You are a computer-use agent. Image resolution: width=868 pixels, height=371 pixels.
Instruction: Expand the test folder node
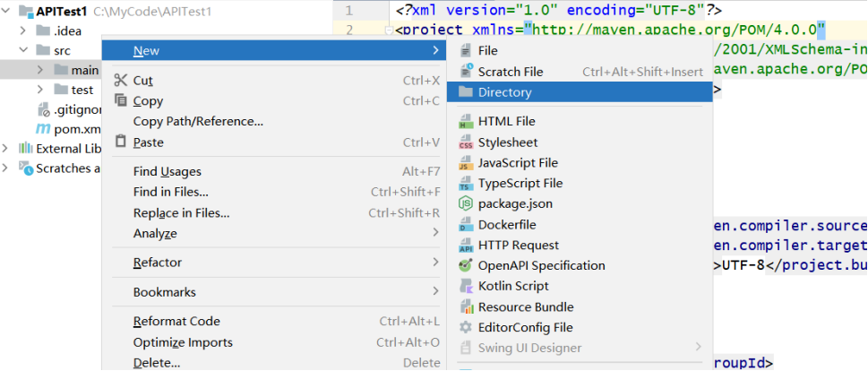click(40, 90)
